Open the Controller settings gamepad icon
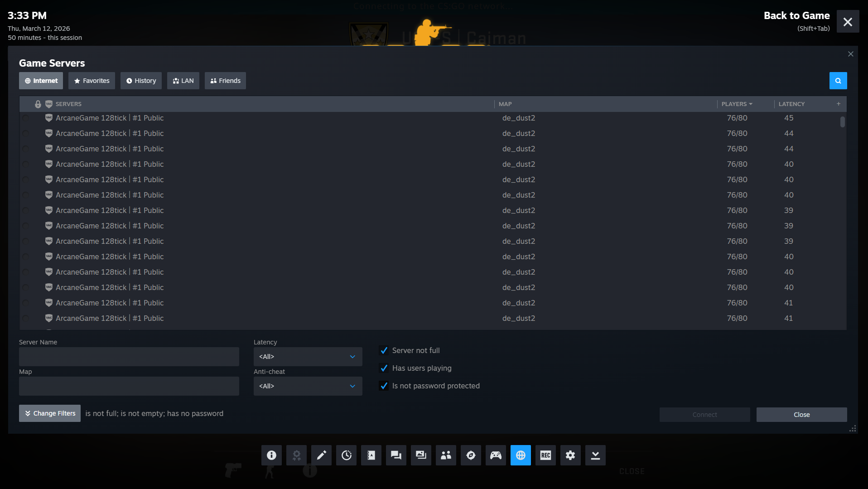The image size is (868, 489). [496, 455]
